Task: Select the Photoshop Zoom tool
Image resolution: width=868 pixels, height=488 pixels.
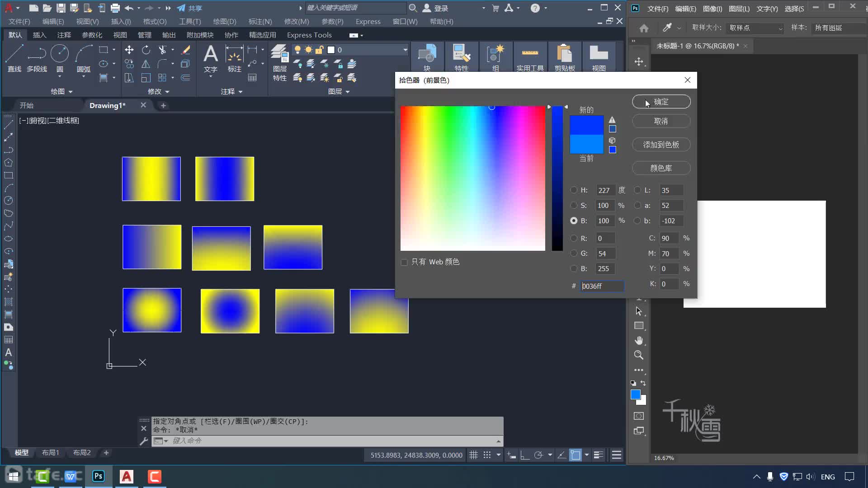Action: coord(639,355)
